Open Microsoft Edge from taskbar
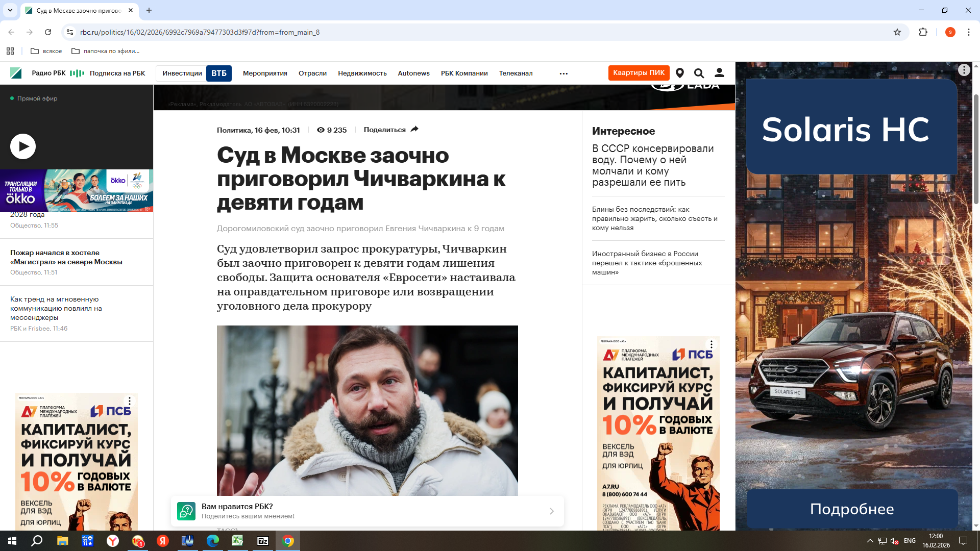 coord(212,541)
